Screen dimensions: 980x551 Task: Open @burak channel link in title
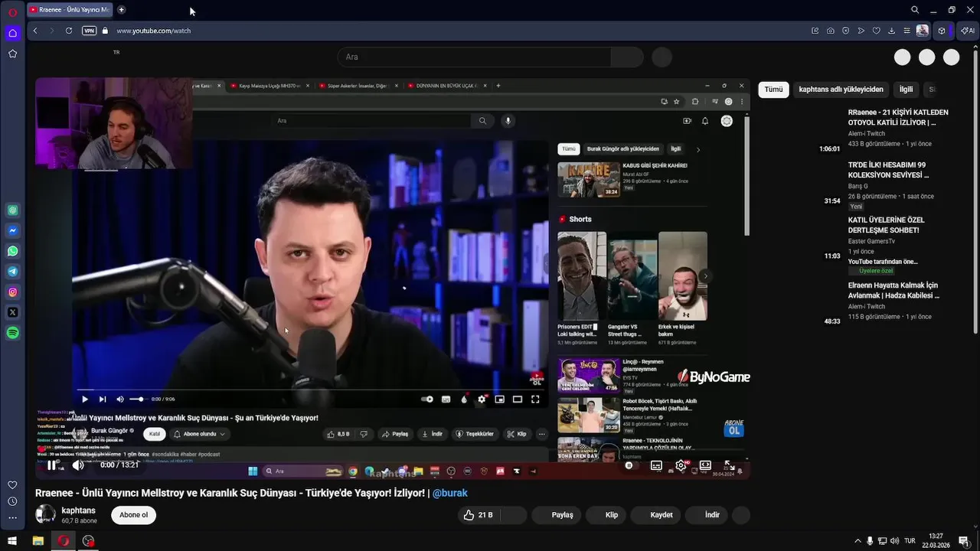point(450,493)
